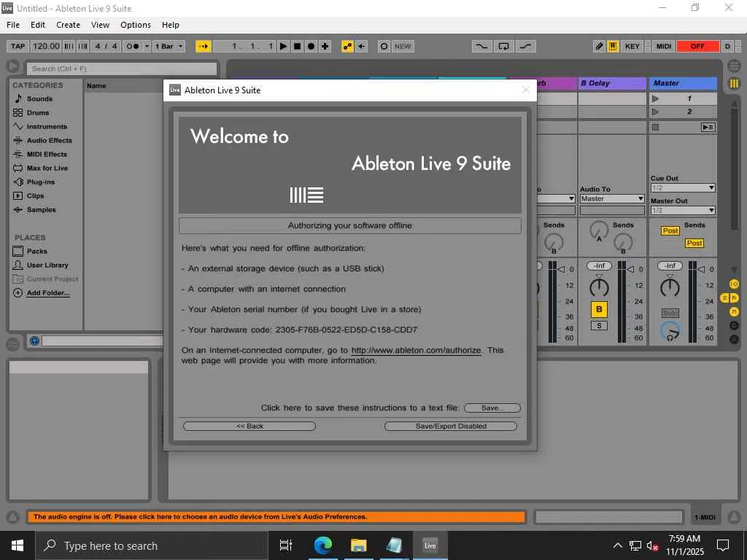Image resolution: width=747 pixels, height=560 pixels.
Task: Toggle Detail View at bottom-right corner
Action: (x=734, y=517)
